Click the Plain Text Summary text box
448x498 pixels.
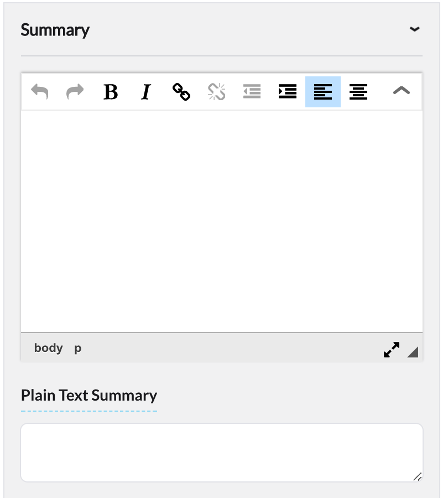click(x=221, y=451)
